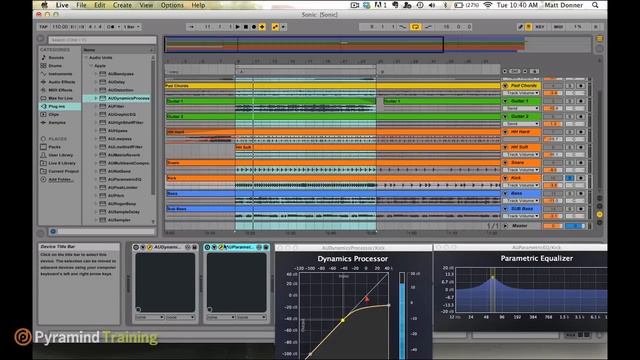Fold the AUDynamics device

(143, 247)
